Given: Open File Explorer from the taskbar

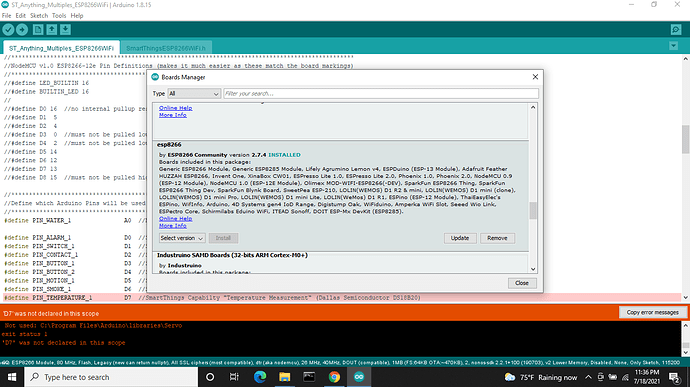Looking at the screenshot, I should tap(285, 377).
